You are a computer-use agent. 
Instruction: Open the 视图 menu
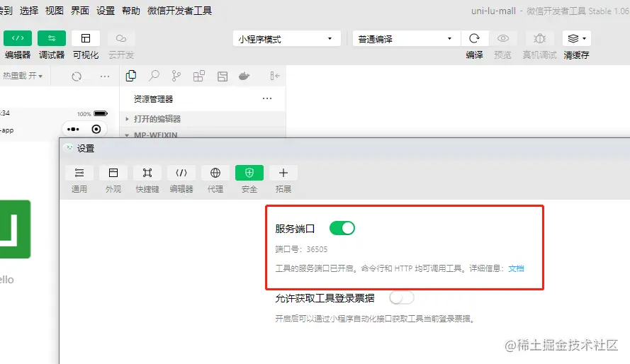(55, 11)
